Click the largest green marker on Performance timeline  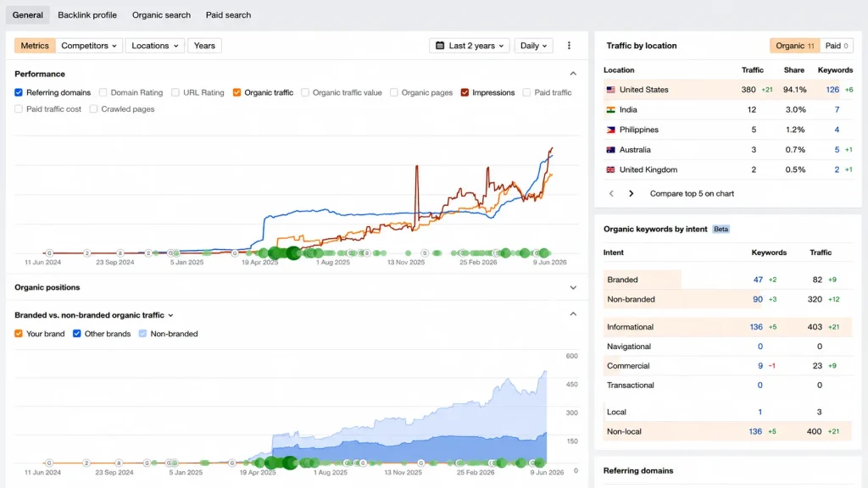pos(293,252)
